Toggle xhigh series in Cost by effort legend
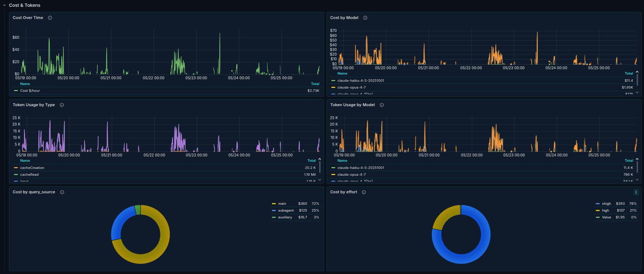 [x=606, y=203]
